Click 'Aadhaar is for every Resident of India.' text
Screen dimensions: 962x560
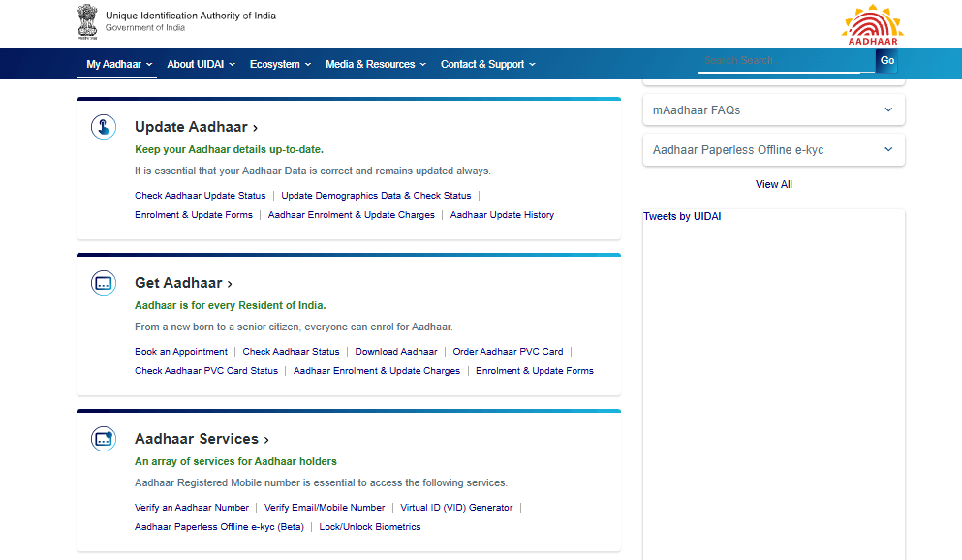click(x=230, y=305)
